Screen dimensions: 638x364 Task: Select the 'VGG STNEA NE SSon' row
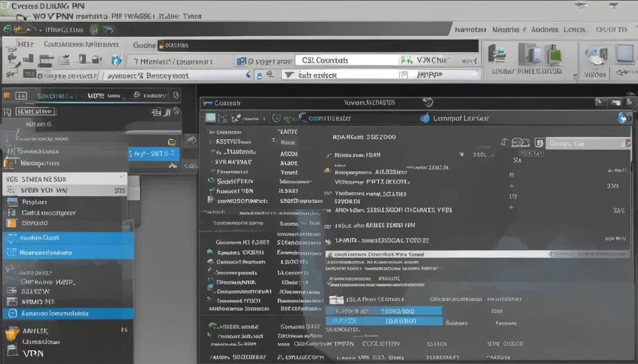coord(65,179)
